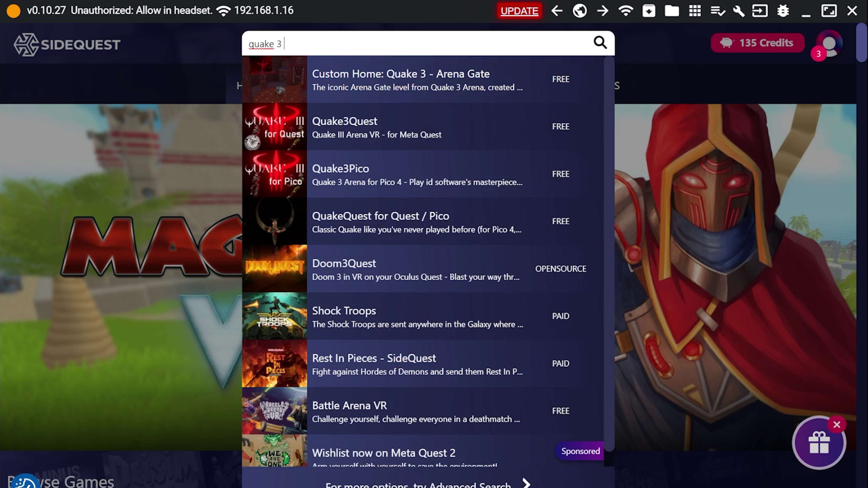868x488 pixels.
Task: Click the Browse Games heading
Action: [x=61, y=482]
